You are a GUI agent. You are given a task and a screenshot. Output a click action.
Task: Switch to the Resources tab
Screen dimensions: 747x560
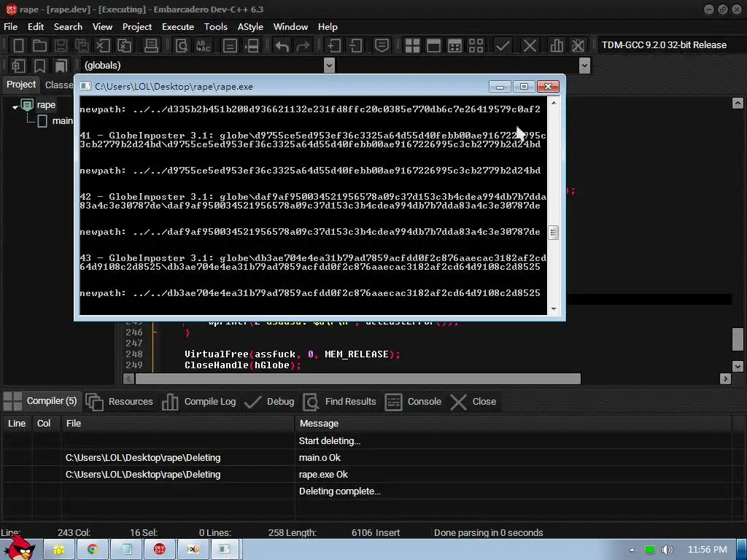pyautogui.click(x=120, y=402)
